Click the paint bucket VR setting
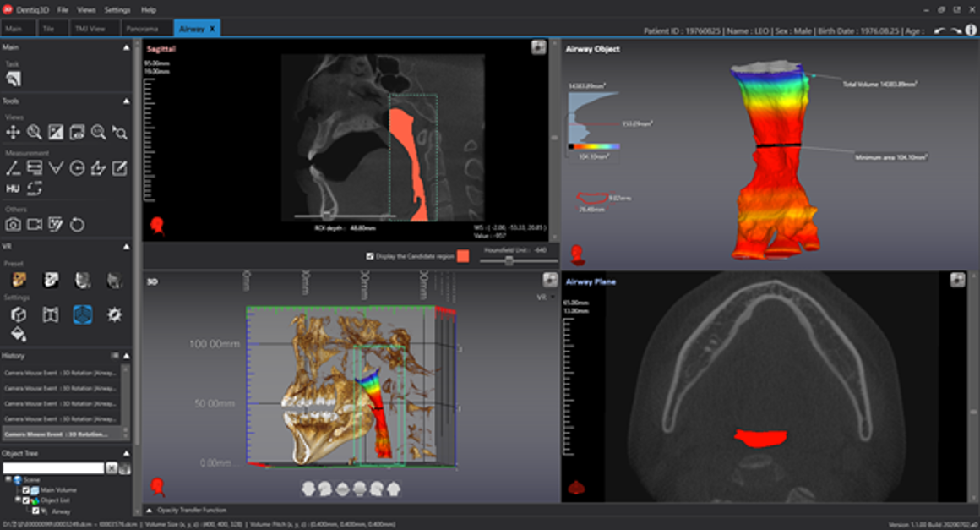Image resolution: width=980 pixels, height=530 pixels. [x=19, y=336]
